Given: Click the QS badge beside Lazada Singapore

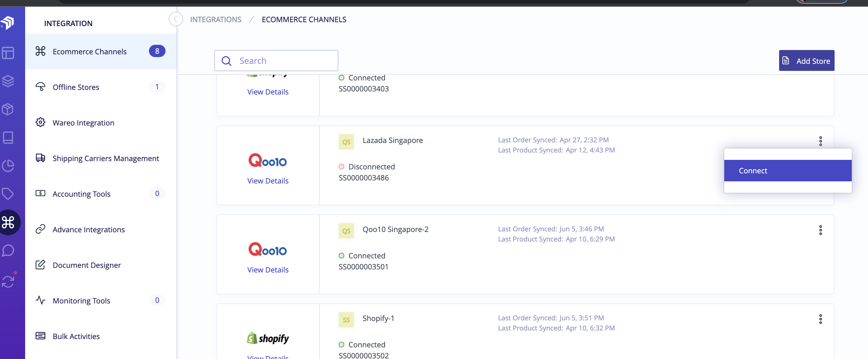Looking at the screenshot, I should coord(346,142).
